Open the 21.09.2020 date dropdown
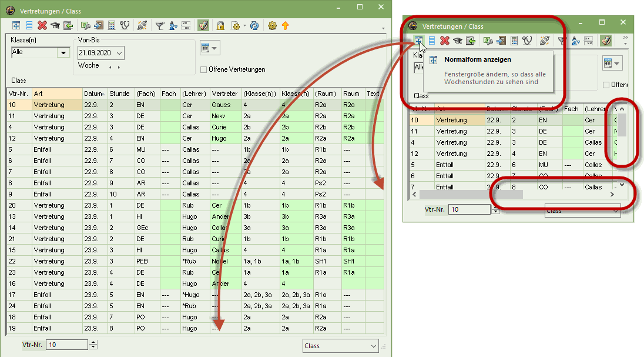 point(119,53)
